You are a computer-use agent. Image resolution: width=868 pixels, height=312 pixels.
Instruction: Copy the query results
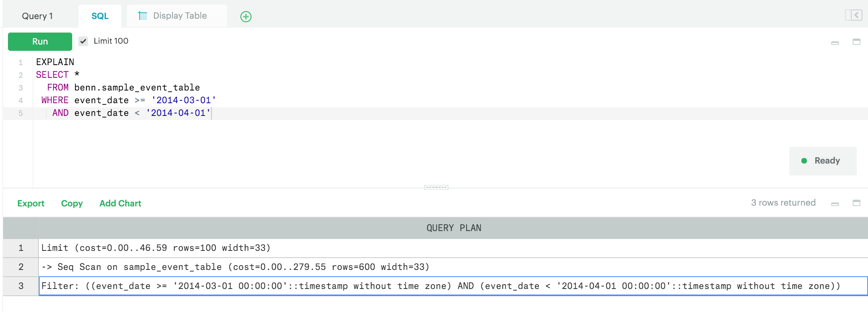coord(72,203)
